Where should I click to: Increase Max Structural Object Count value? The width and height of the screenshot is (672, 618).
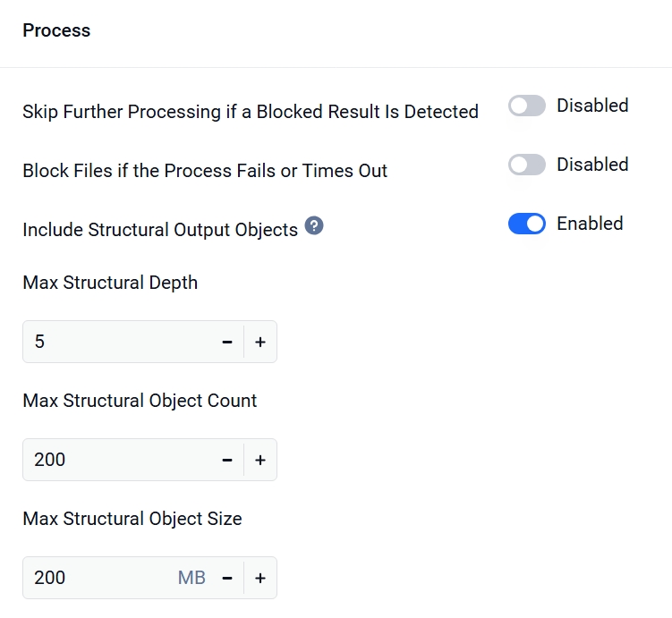click(x=260, y=460)
